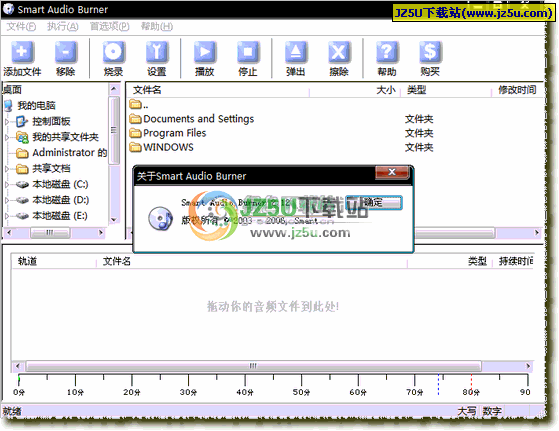The height and width of the screenshot is (431, 559).
Task: Select 控制面板 in the folder tree
Action: point(51,121)
